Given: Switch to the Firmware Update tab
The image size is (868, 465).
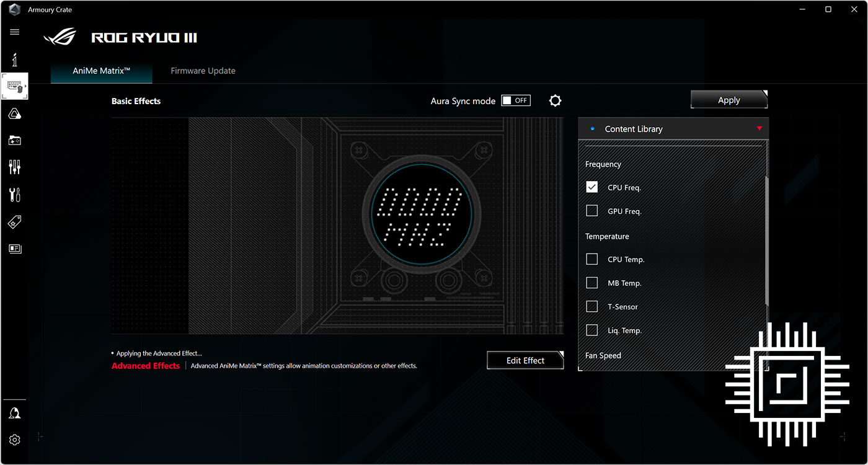Looking at the screenshot, I should tap(203, 71).
